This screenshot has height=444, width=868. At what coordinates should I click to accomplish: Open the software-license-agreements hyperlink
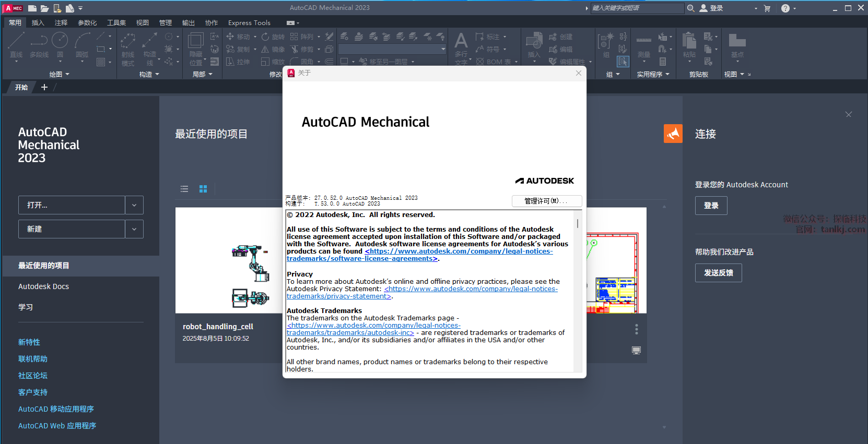point(362,259)
